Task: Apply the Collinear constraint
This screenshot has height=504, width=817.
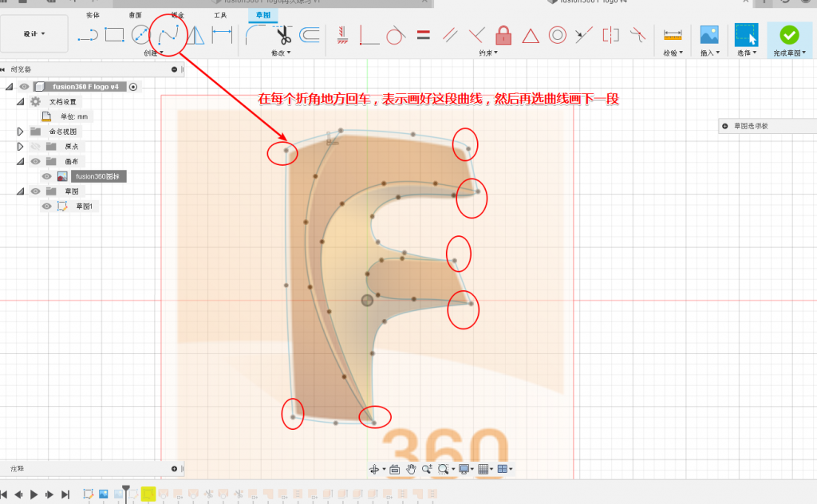Action: (583, 35)
